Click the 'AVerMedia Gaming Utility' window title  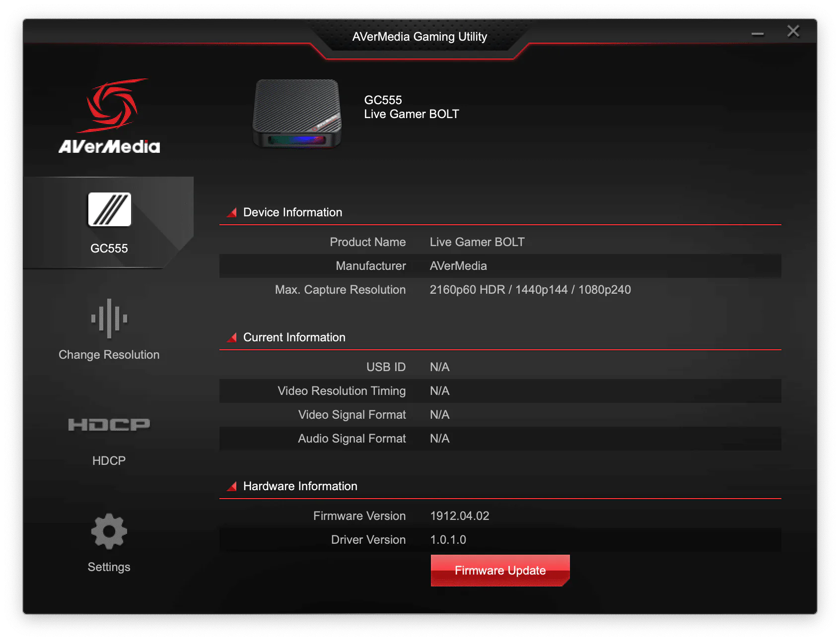tap(420, 37)
